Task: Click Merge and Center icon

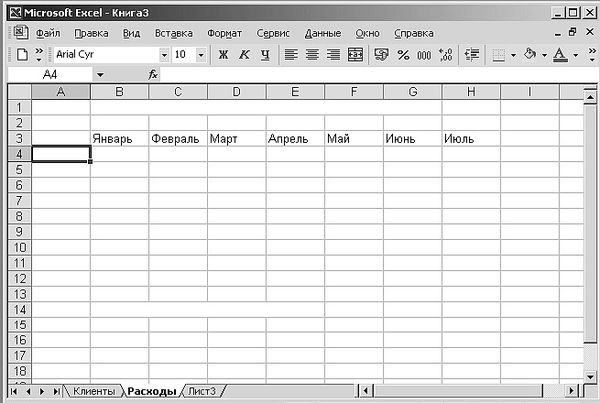Action: [354, 54]
